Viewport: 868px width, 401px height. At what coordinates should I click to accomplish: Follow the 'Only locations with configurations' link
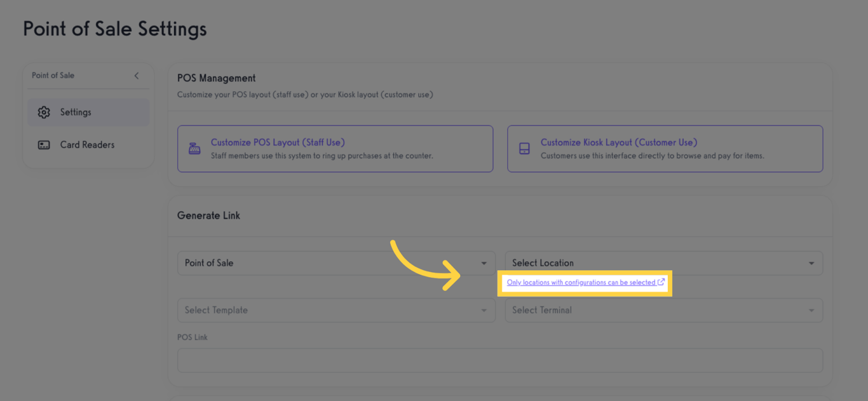pyautogui.click(x=581, y=282)
